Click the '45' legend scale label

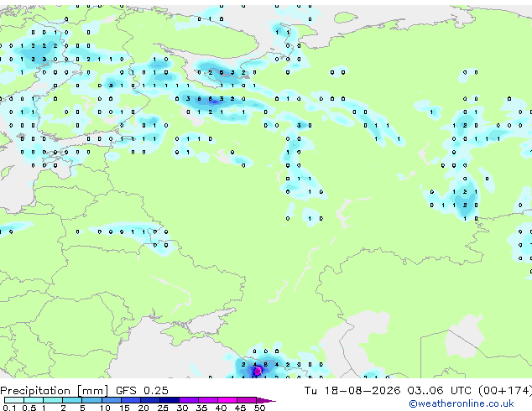240,408
